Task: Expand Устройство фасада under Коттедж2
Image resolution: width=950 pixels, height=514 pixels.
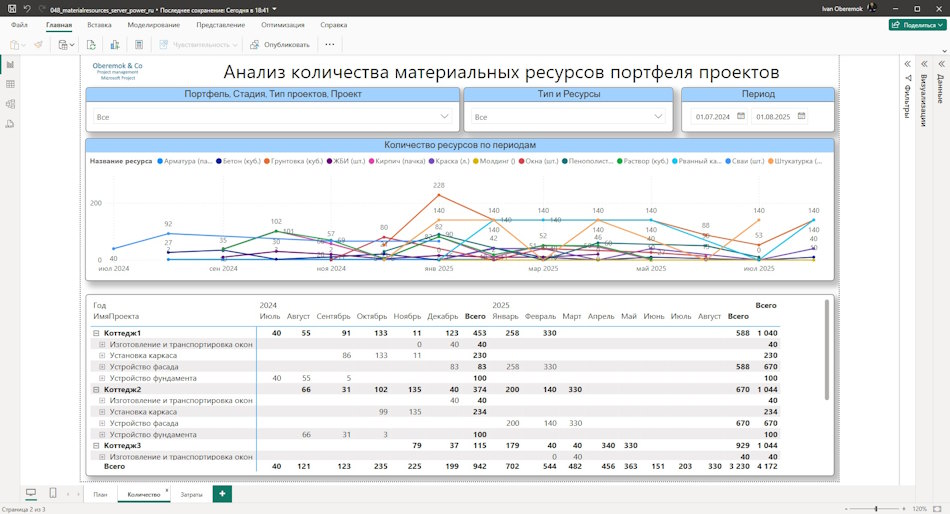Action: click(x=102, y=424)
